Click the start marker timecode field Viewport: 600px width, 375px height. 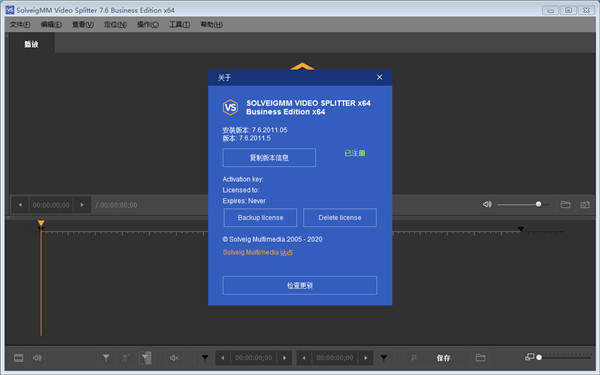click(x=253, y=358)
